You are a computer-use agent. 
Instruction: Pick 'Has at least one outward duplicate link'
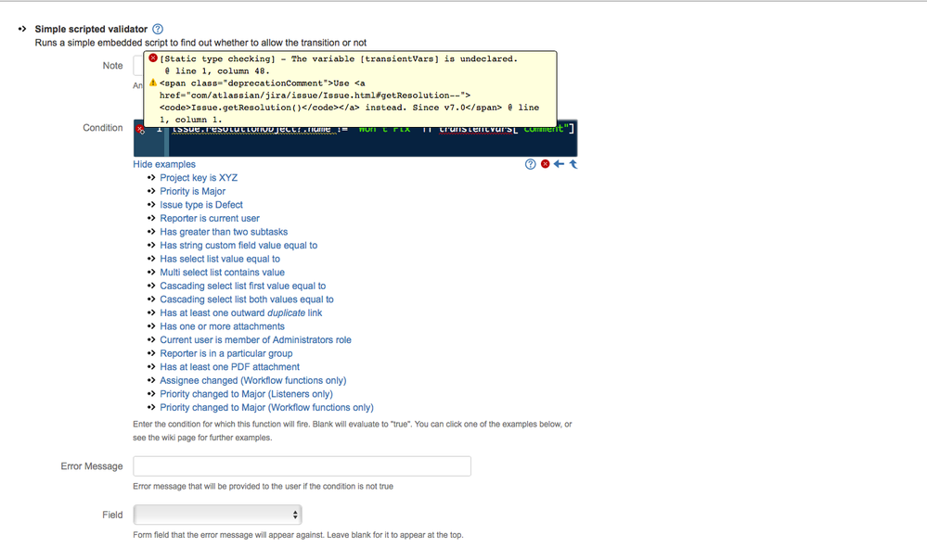240,313
